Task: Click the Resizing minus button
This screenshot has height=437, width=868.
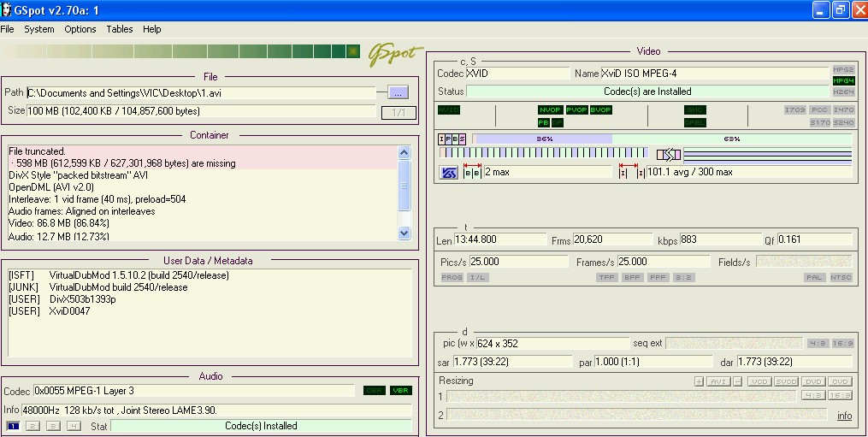Action: [737, 381]
